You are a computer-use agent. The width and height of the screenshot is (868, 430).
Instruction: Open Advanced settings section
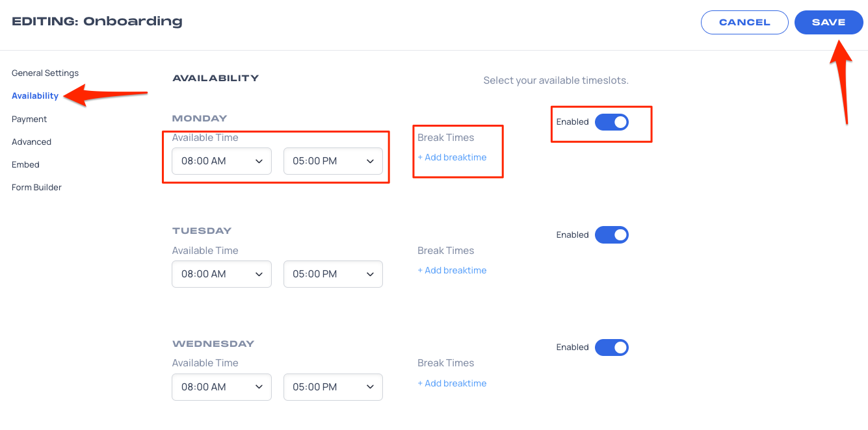[x=31, y=142]
